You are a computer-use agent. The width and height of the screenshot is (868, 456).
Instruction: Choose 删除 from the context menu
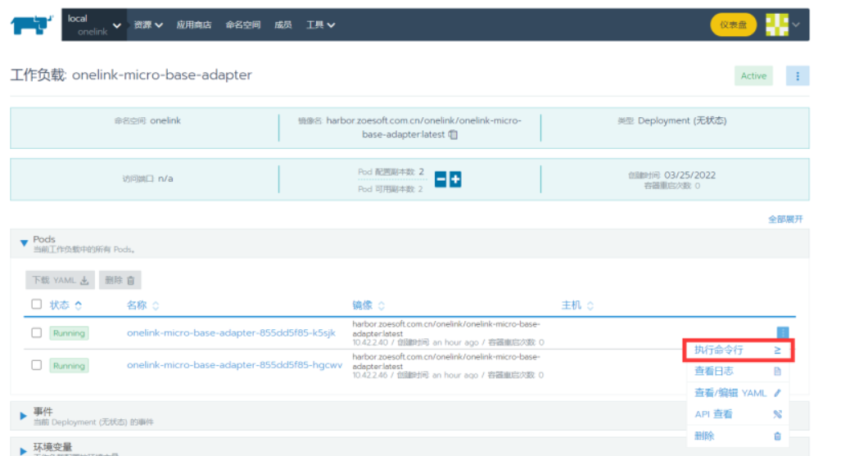pos(739,436)
